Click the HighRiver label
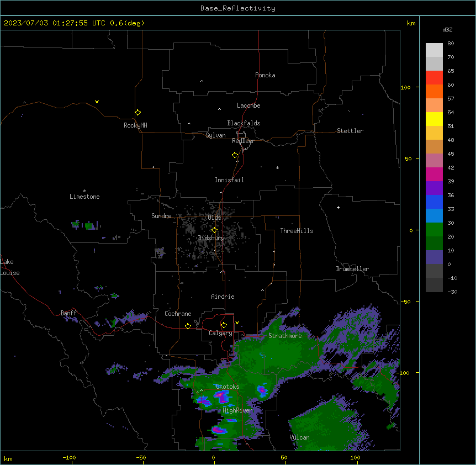The height and width of the screenshot is (465, 476). [237, 410]
